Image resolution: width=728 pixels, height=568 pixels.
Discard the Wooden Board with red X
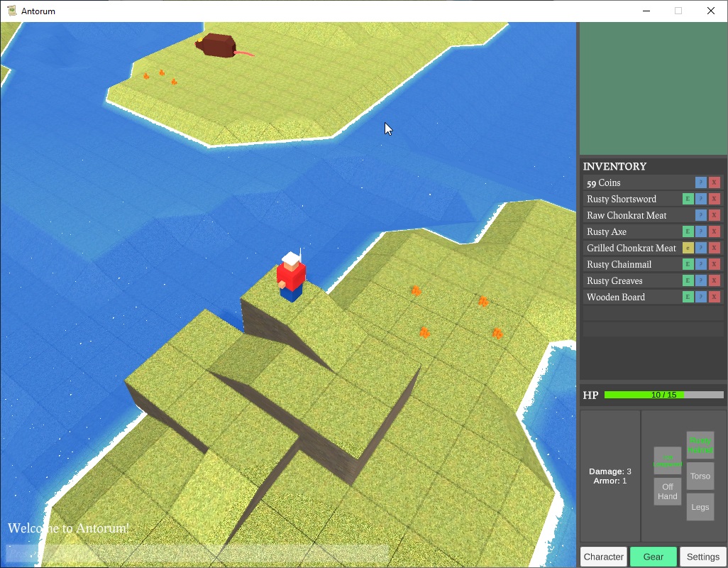[x=715, y=297]
